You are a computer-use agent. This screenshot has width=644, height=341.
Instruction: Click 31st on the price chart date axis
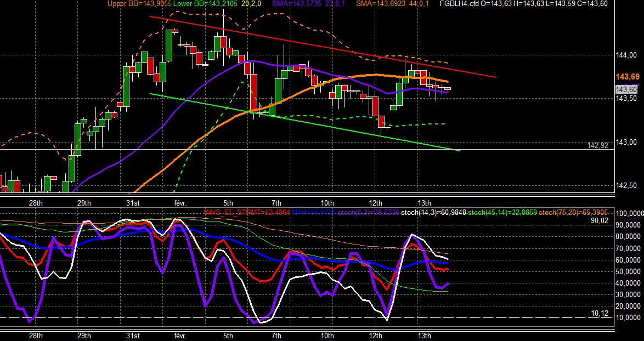pos(133,203)
